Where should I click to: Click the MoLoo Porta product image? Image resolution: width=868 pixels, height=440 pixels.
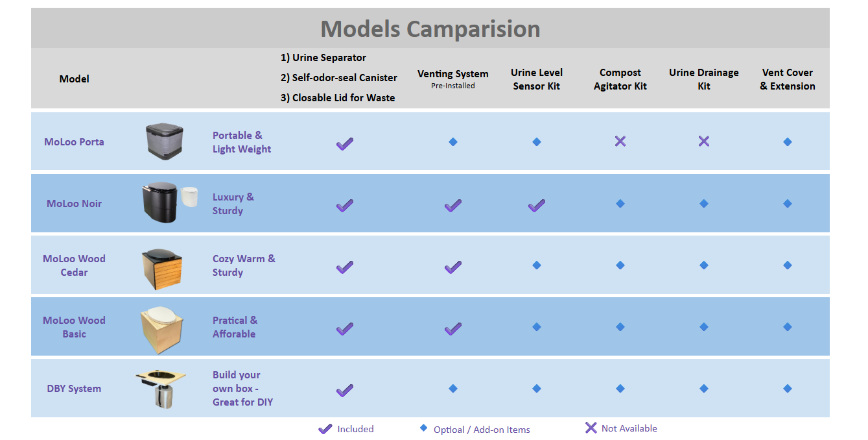point(164,141)
